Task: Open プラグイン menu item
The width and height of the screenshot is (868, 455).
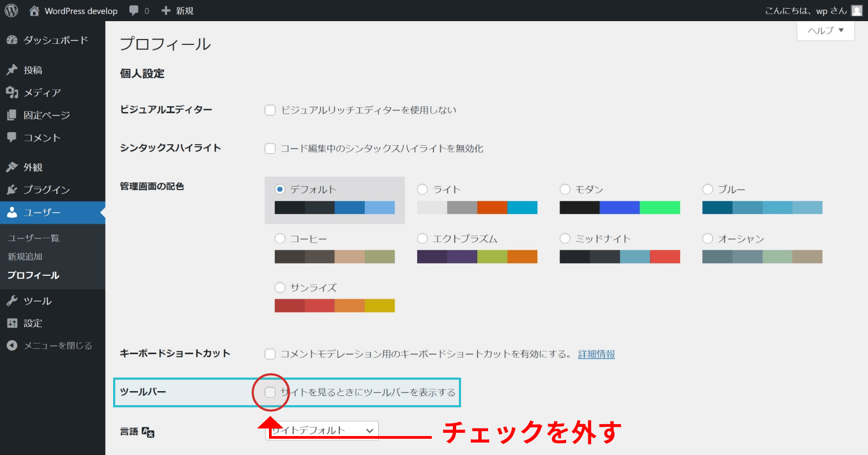Action: pyautogui.click(x=52, y=190)
